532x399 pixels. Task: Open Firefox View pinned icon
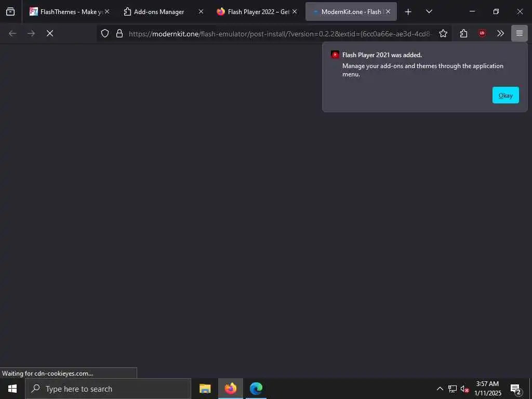click(x=10, y=11)
